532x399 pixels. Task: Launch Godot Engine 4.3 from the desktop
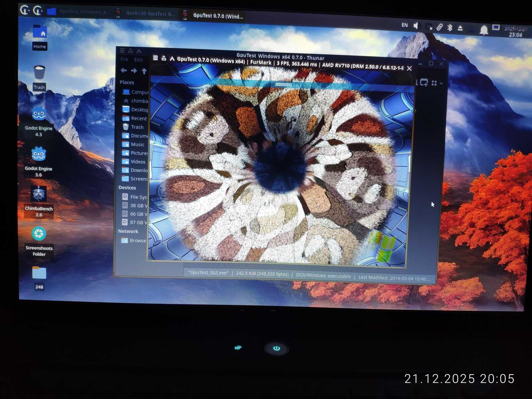[39, 121]
